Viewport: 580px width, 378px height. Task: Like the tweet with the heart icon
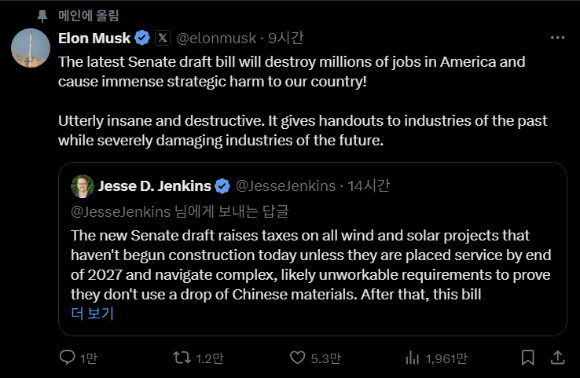point(297,358)
